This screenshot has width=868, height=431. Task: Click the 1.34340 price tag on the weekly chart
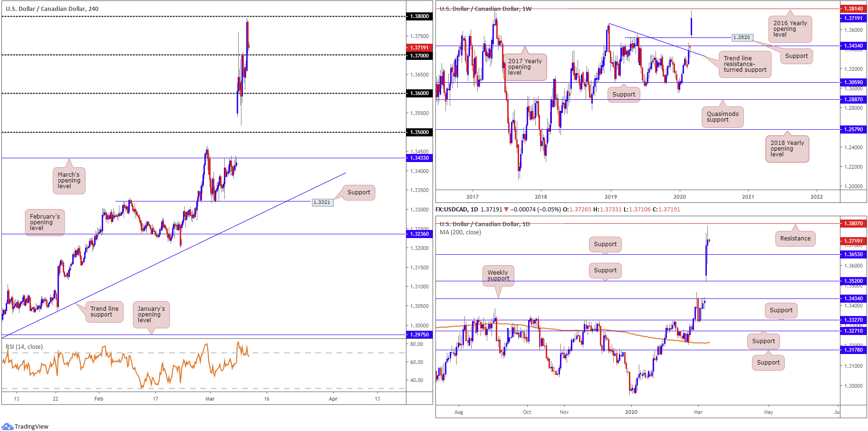coord(853,46)
